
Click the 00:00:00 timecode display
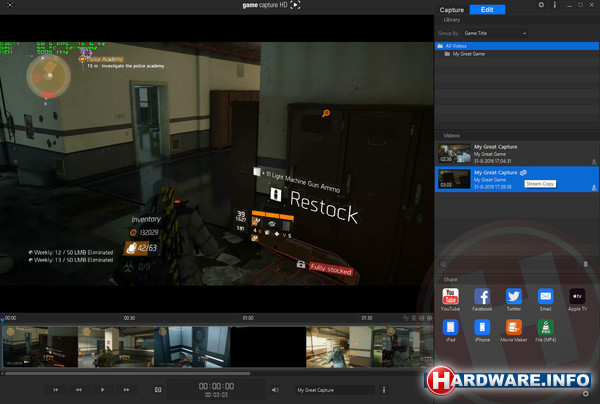[216, 386]
